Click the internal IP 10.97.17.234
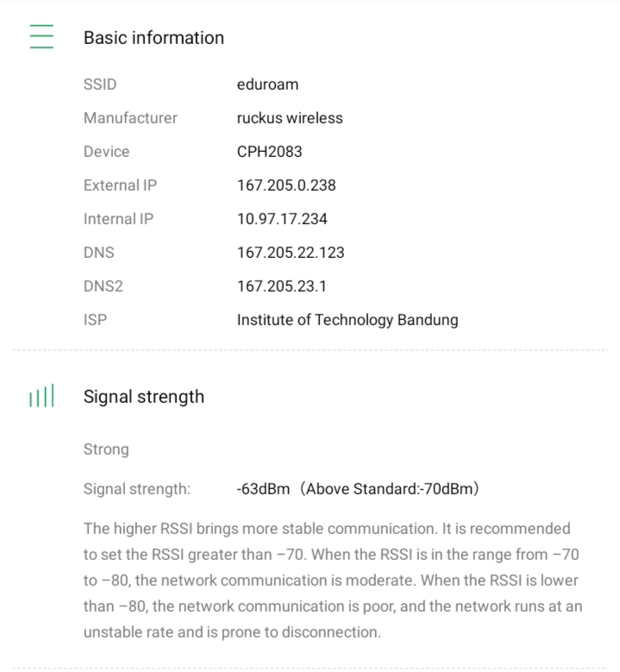This screenshot has height=672, width=620. pos(282,219)
